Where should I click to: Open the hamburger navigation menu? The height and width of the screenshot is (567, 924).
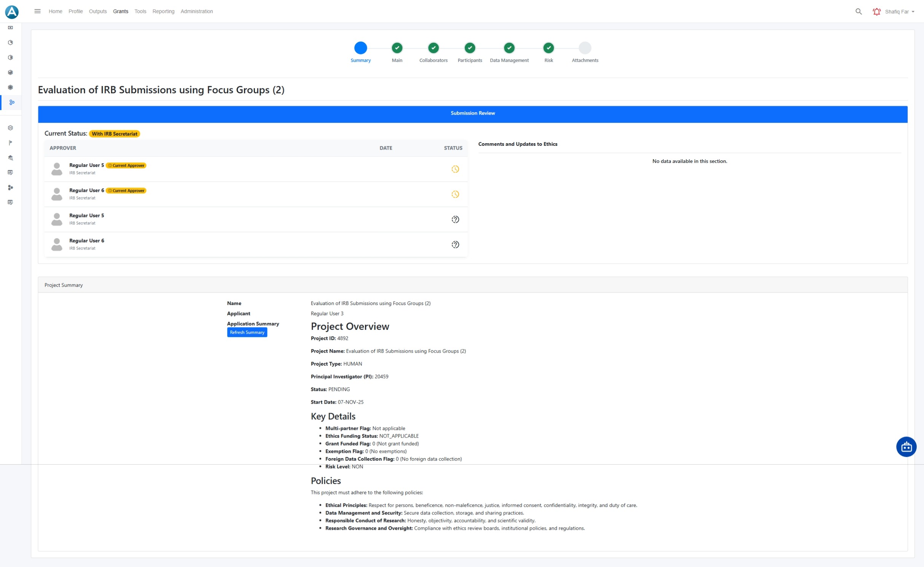pos(37,11)
